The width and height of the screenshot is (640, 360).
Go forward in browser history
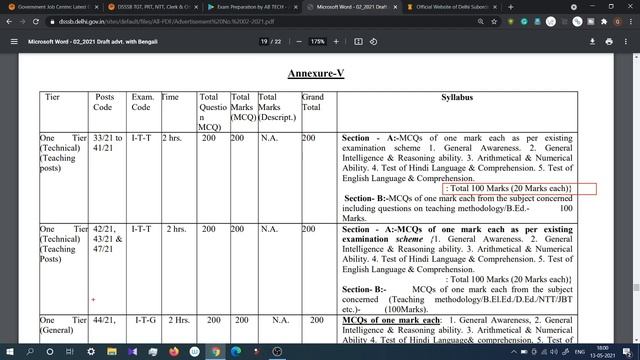click(22, 21)
